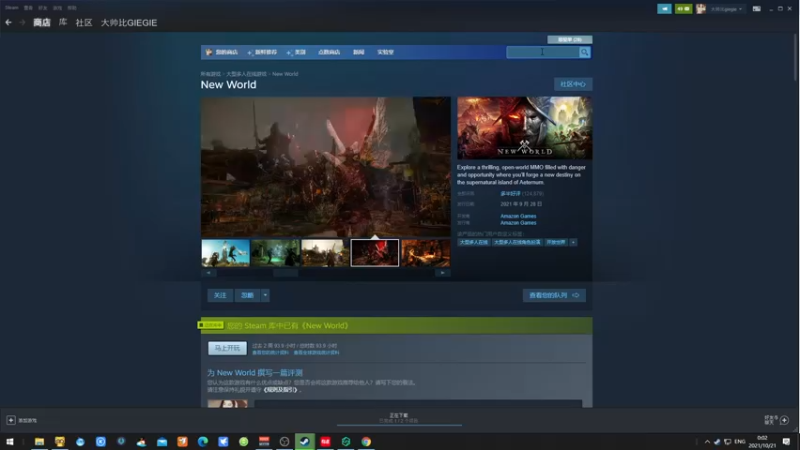Go back with the left arrow icon
800x450 pixels.
8,22
